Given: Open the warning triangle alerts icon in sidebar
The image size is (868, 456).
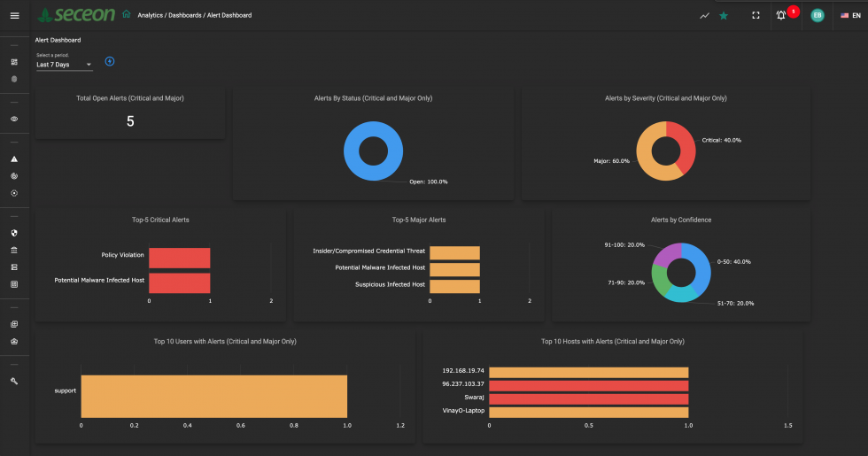Looking at the screenshot, I should point(14,159).
